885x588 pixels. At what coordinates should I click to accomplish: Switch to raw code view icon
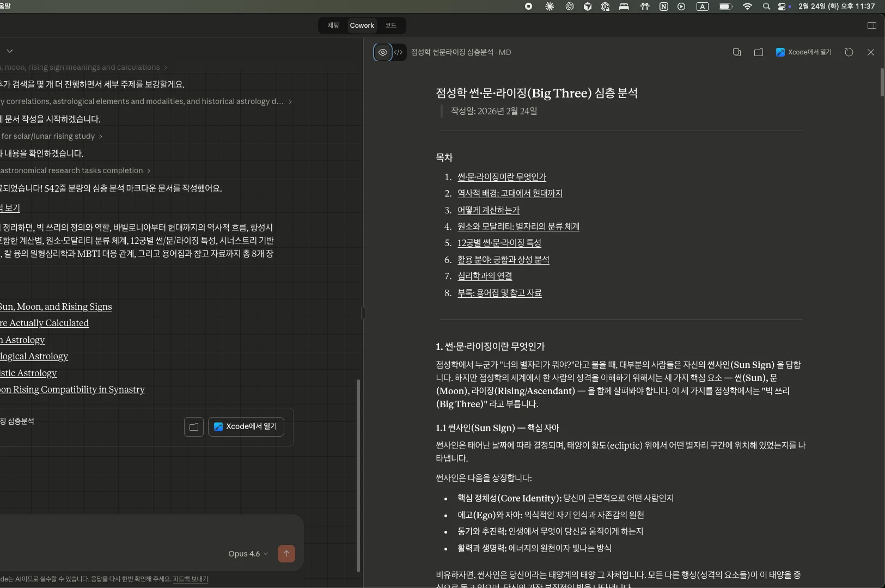coord(399,52)
